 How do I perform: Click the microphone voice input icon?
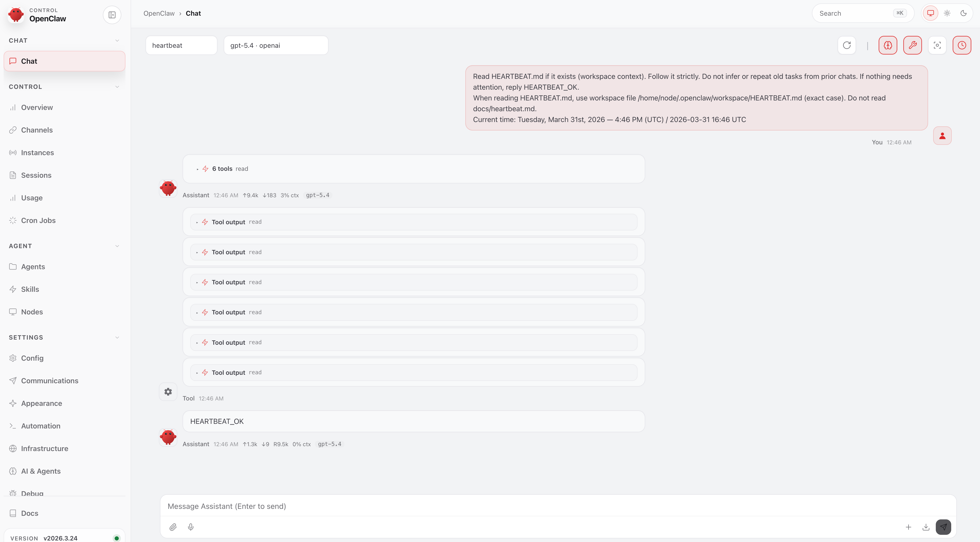click(190, 527)
